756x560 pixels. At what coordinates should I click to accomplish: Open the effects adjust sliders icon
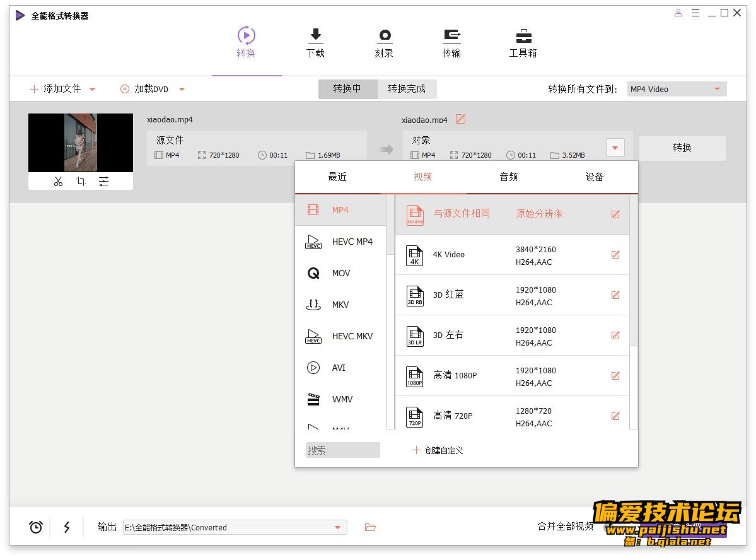tap(103, 182)
